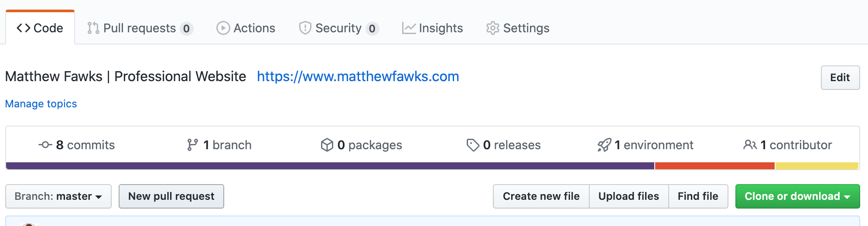
Task: Switch to the Pull requests tab
Action: (x=140, y=28)
